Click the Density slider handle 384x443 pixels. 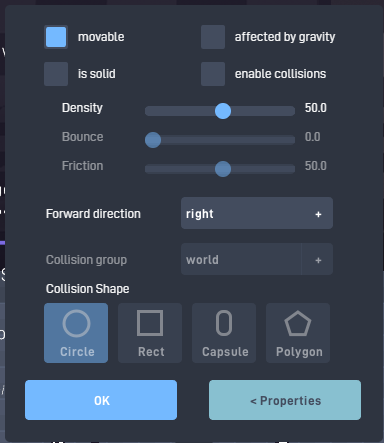[223, 111]
